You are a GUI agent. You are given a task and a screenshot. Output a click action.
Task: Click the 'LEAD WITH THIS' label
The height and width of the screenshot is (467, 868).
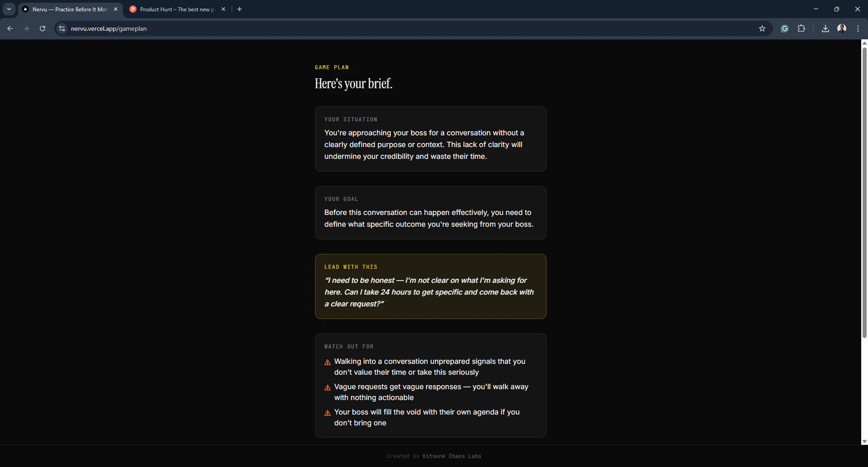351,267
